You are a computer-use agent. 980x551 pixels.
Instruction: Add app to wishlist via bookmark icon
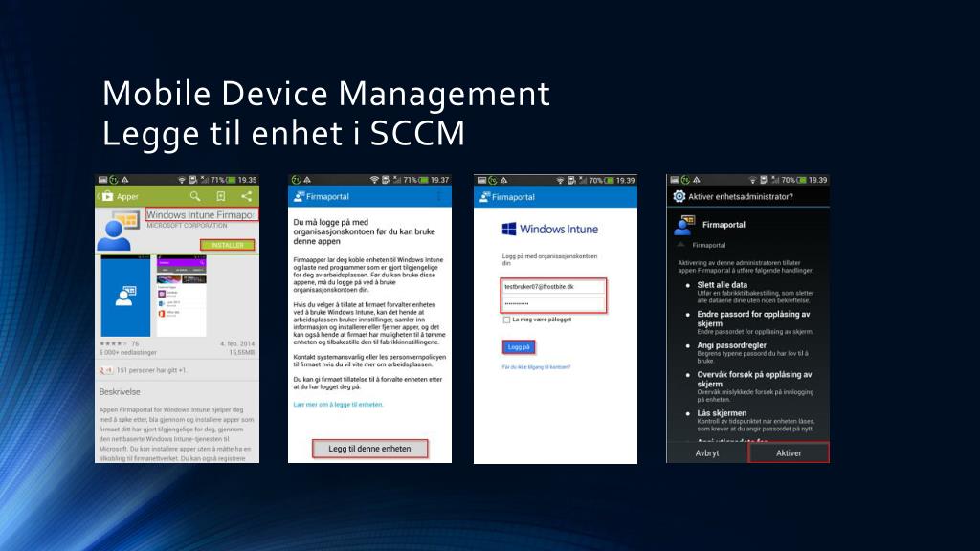point(221,196)
